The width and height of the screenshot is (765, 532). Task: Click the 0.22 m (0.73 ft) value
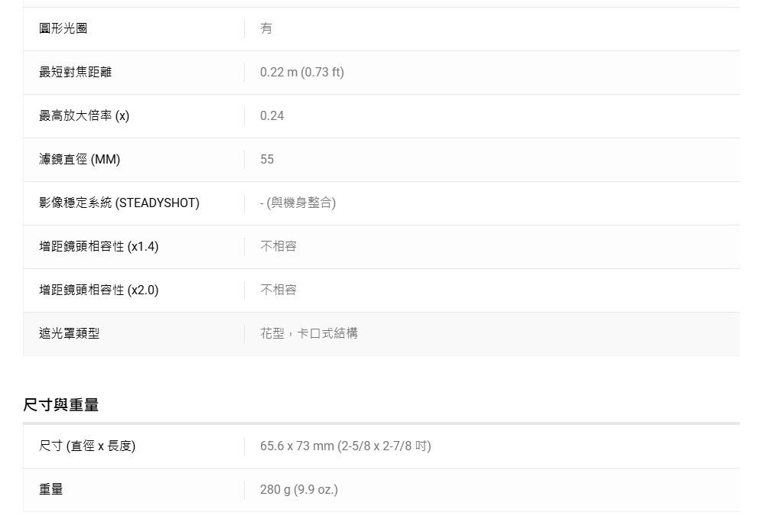click(x=301, y=72)
